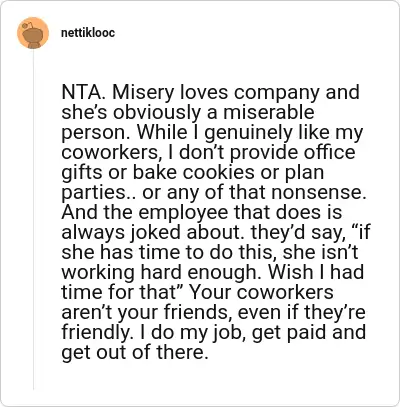Click the line "And the employee that does is"
The width and height of the screenshot is (400, 407).
[x=202, y=212]
